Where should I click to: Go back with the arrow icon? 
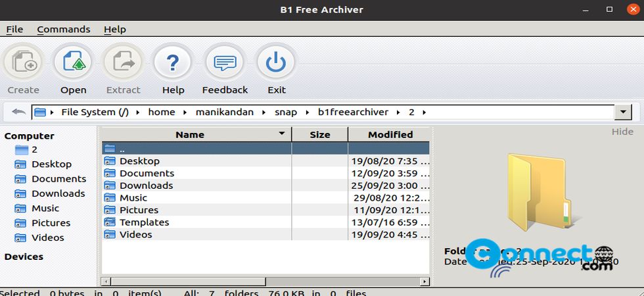pyautogui.click(x=18, y=112)
